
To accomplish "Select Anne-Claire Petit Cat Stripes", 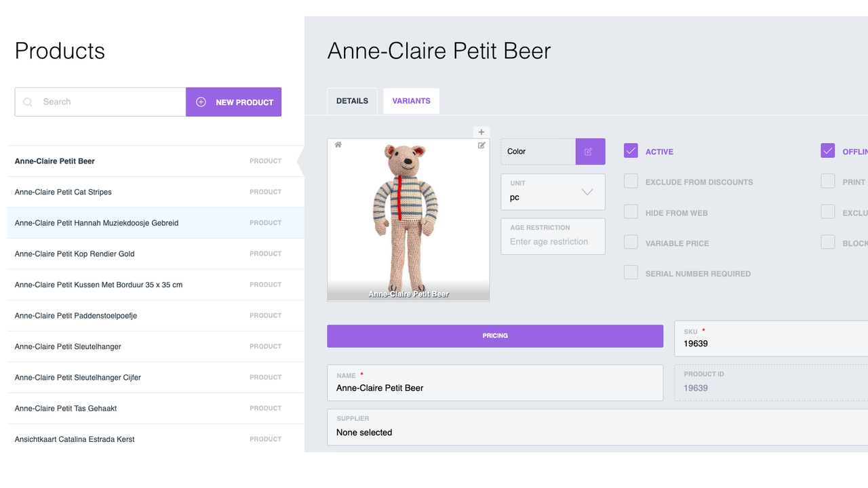I will (155, 192).
